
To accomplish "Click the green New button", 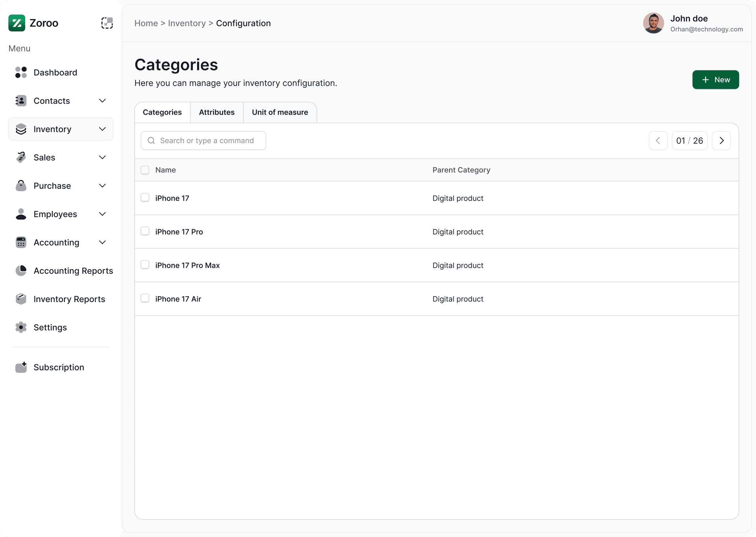I will 715,80.
